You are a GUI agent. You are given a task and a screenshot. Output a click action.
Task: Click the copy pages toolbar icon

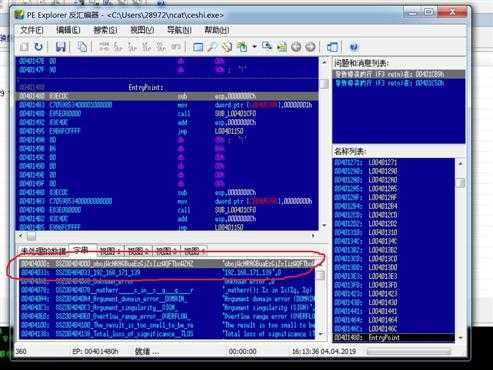point(82,47)
